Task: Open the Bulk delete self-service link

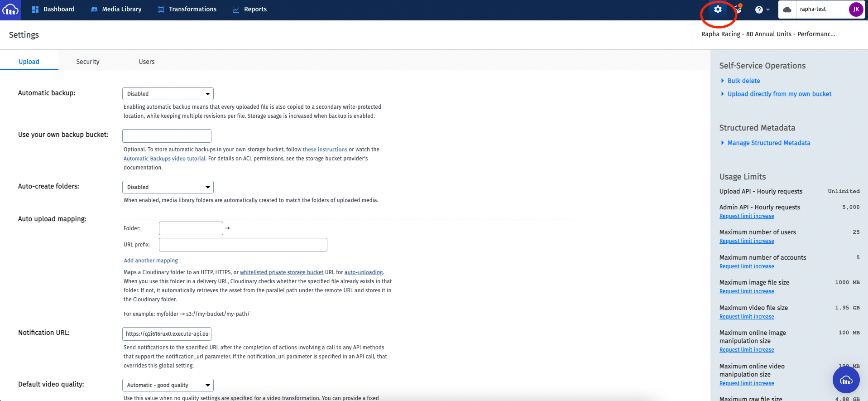Action: pyautogui.click(x=743, y=81)
